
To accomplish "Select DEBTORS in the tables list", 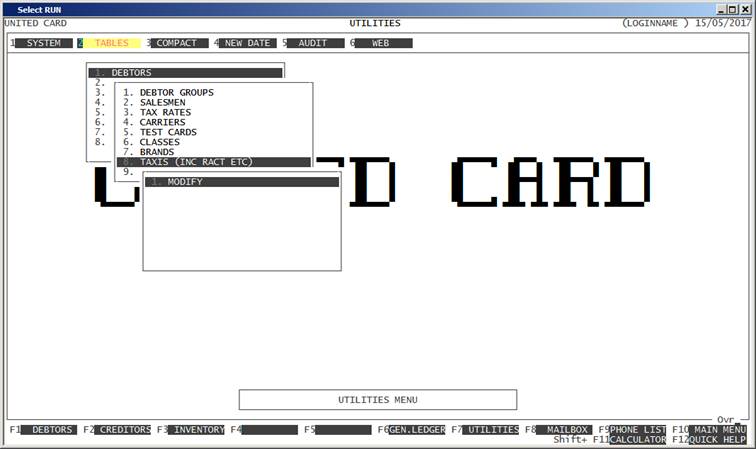I will 186,73.
